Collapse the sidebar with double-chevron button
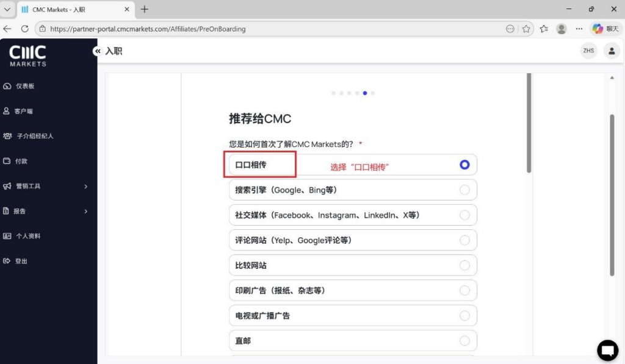Image resolution: width=625 pixels, height=364 pixels. pos(98,51)
